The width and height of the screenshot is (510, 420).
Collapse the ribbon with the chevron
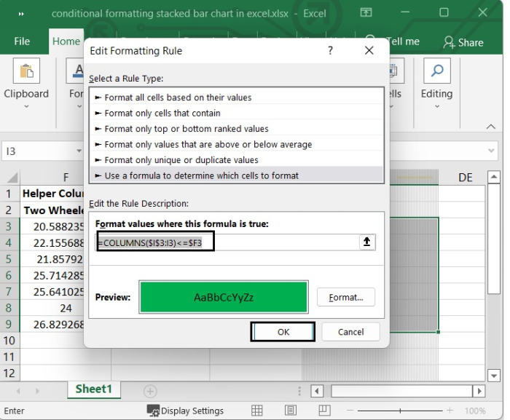coord(491,127)
